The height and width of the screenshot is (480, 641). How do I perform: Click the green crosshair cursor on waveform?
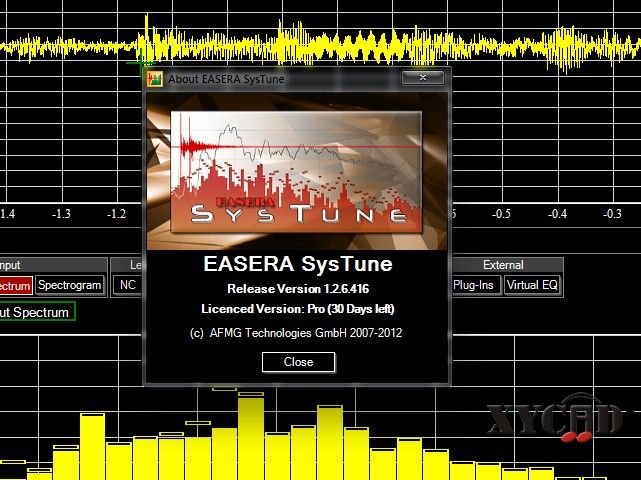pos(141,63)
